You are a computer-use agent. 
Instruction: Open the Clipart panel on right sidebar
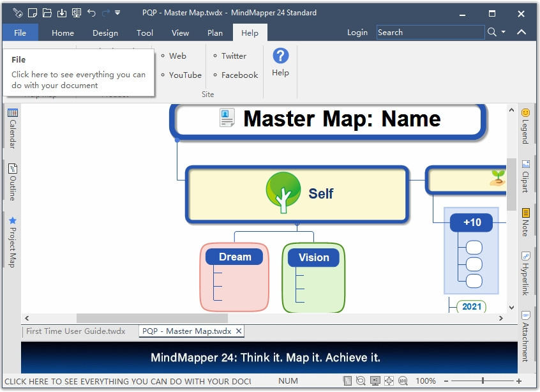point(525,176)
